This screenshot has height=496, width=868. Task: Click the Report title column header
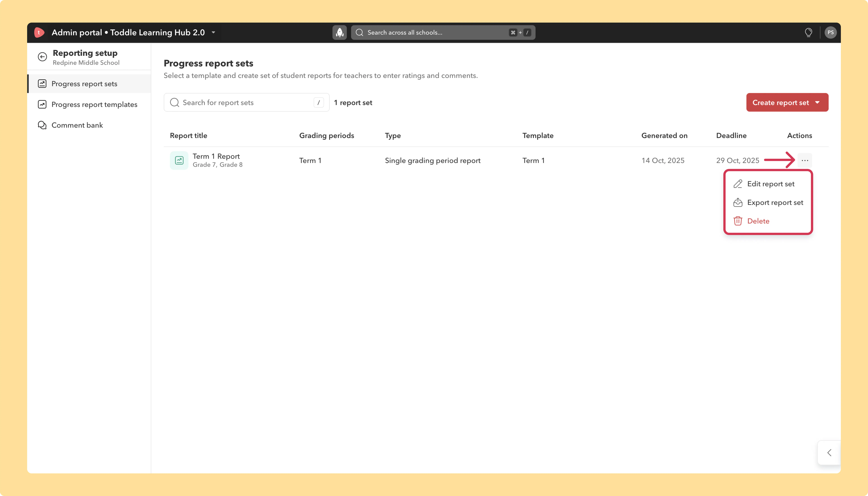188,136
